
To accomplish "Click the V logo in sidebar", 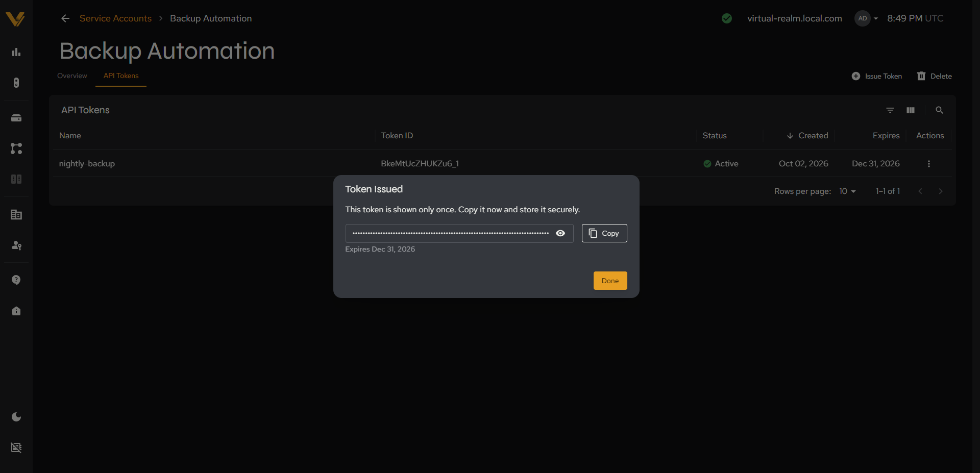I will pyautogui.click(x=15, y=19).
